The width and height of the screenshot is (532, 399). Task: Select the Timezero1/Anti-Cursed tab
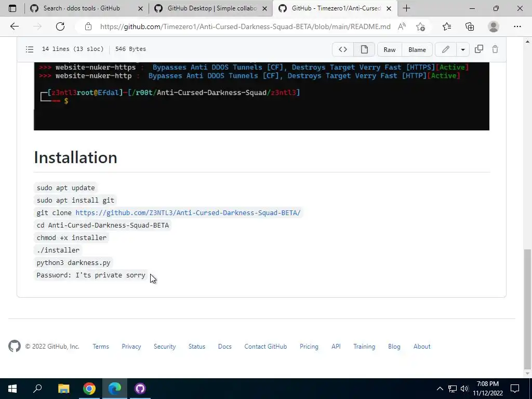pos(335,8)
